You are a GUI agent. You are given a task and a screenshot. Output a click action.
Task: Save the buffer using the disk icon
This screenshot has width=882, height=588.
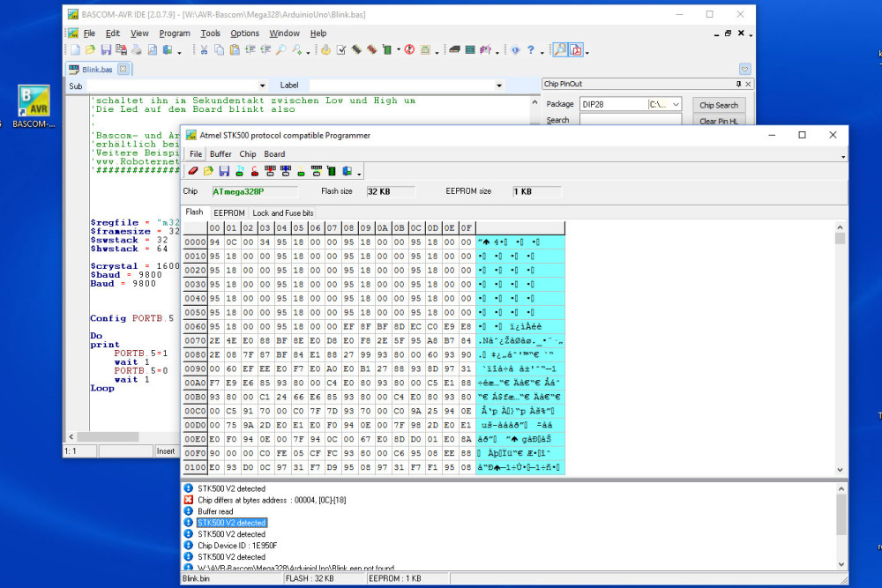click(x=224, y=171)
